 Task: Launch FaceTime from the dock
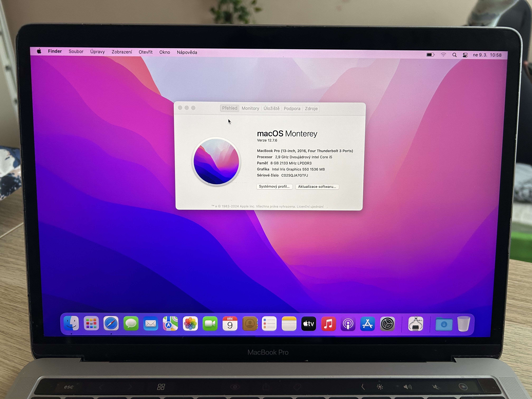coord(210,324)
